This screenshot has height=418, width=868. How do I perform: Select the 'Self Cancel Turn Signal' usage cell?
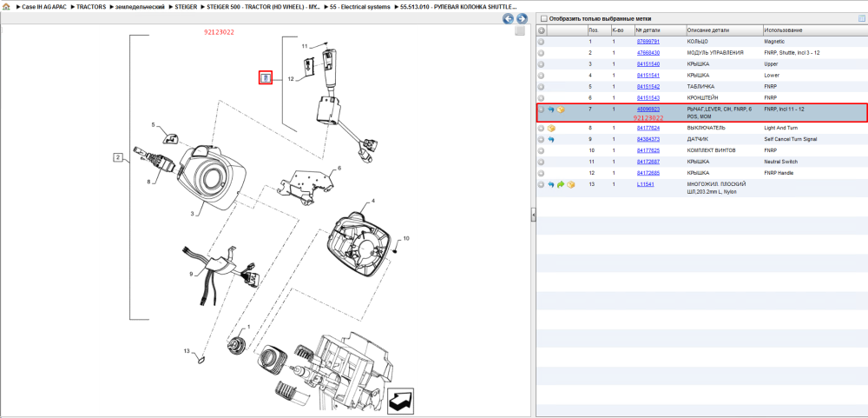point(790,139)
